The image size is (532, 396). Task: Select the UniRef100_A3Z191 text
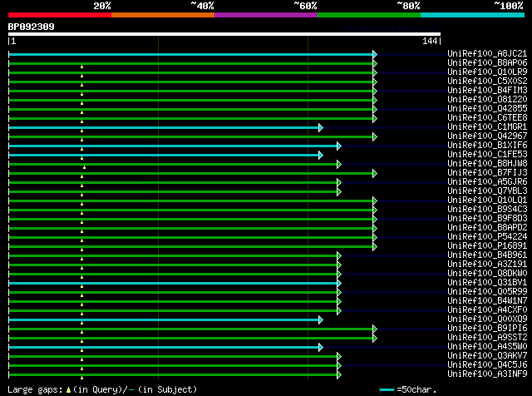(x=487, y=265)
